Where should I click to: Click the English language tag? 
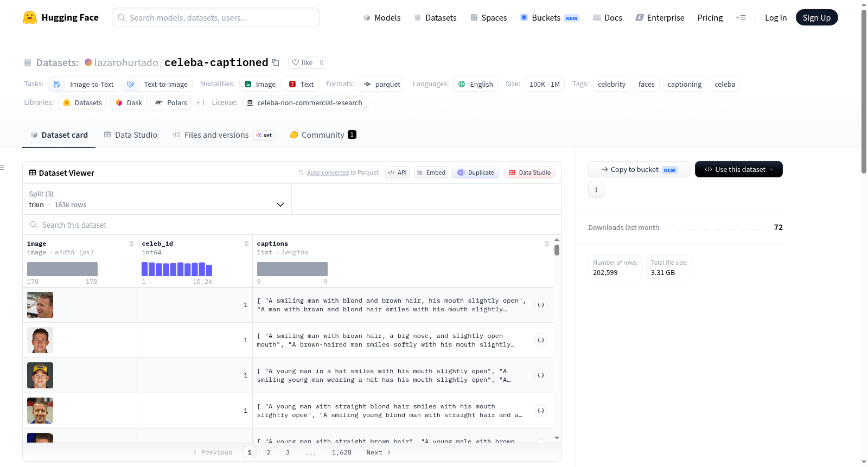[x=475, y=84]
